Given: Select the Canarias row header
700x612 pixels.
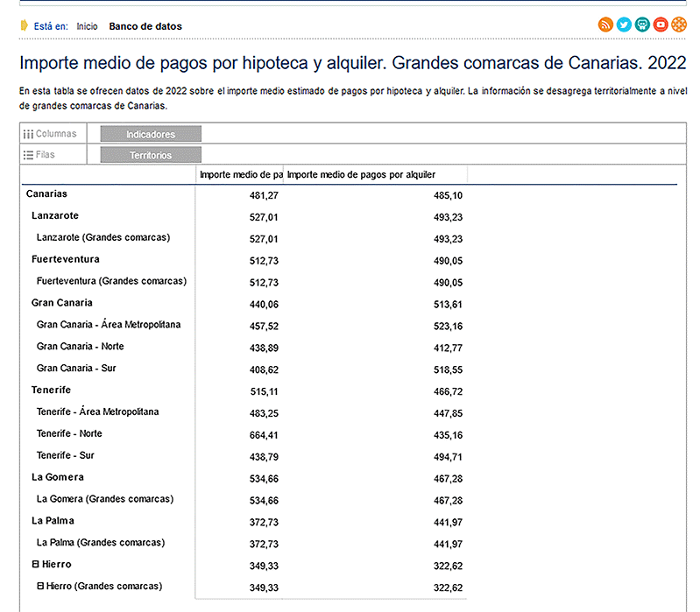Looking at the screenshot, I should tap(46, 193).
